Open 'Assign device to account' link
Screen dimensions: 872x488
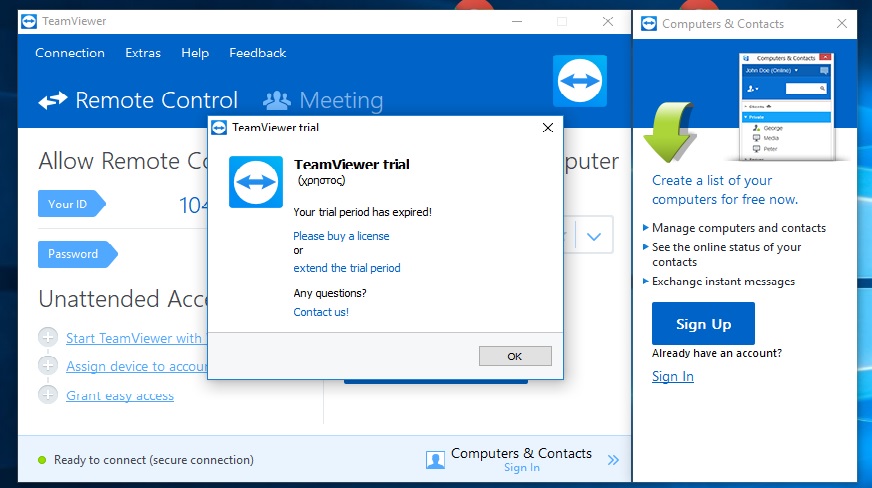pyautogui.click(x=136, y=366)
